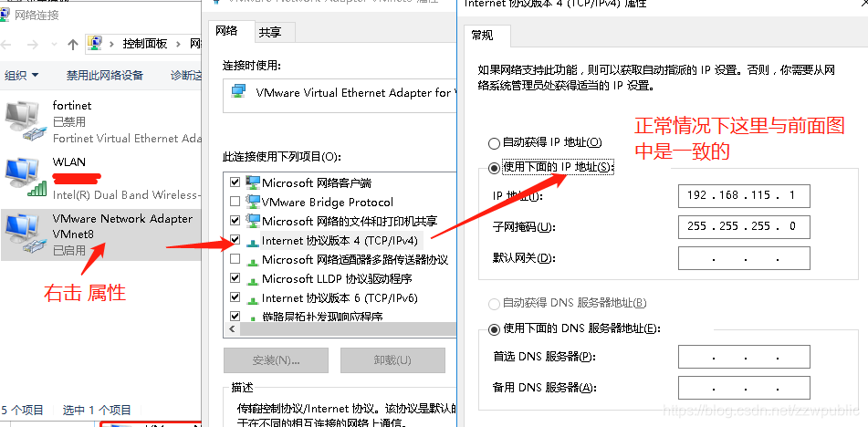Image resolution: width=868 pixels, height=427 pixels.
Task: Click the items list horizontal scrollbar left arrow
Action: [x=231, y=329]
